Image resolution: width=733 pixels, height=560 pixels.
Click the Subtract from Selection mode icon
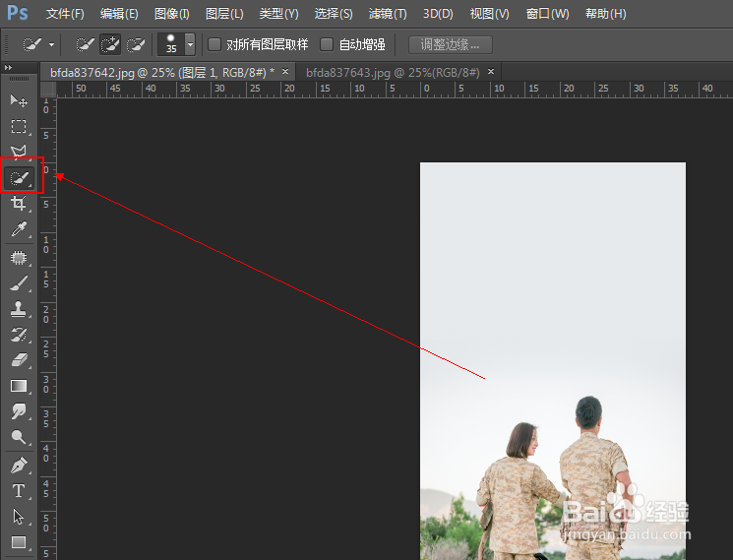tap(136, 45)
